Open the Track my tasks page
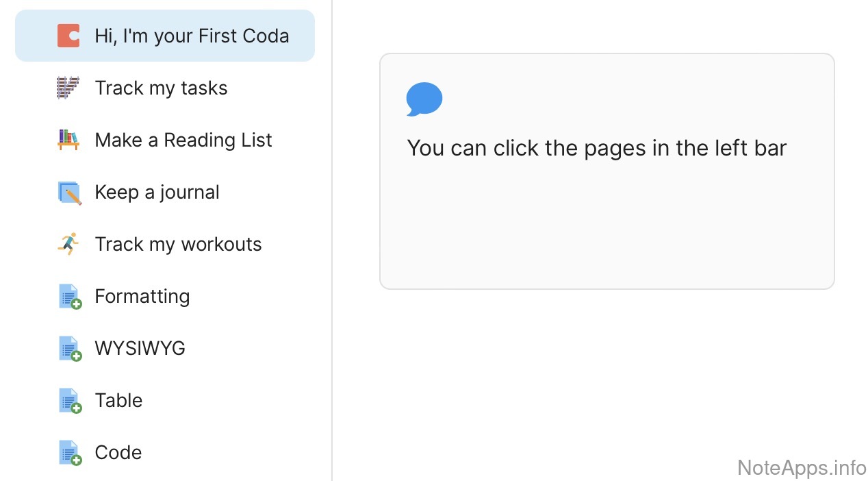Image resolution: width=868 pixels, height=481 pixels. point(161,88)
